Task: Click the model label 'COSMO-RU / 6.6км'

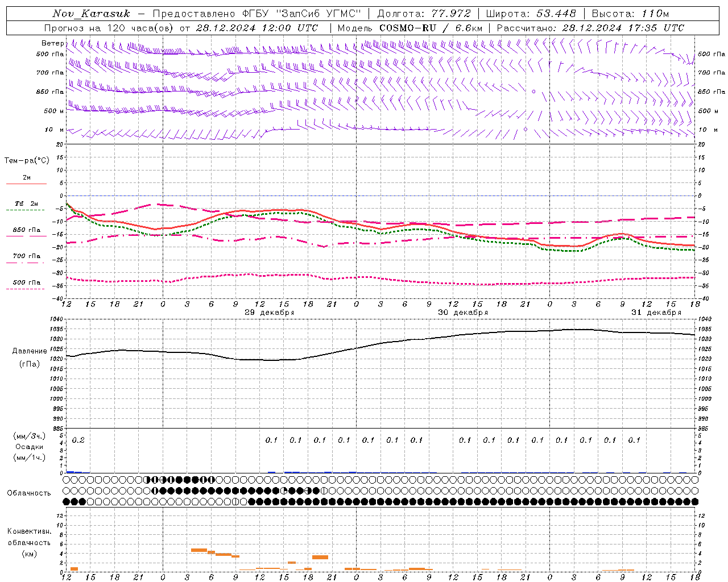Action: tap(431, 28)
